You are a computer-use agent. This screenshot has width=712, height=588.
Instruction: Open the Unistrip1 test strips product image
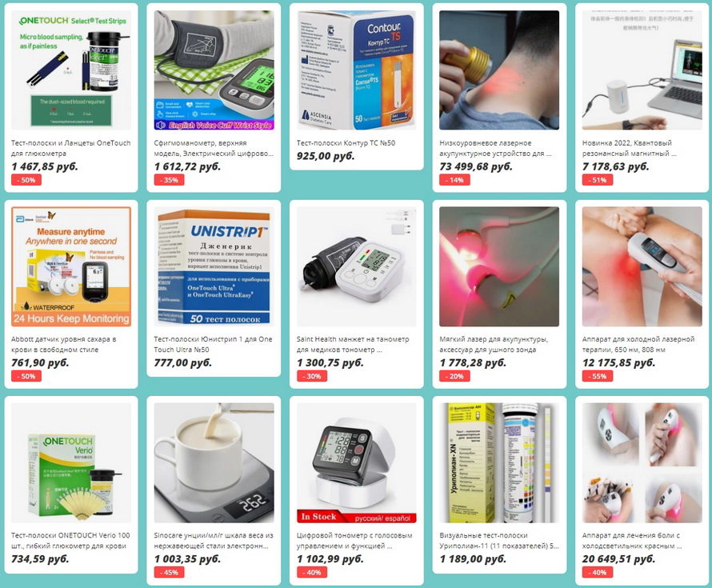214,266
